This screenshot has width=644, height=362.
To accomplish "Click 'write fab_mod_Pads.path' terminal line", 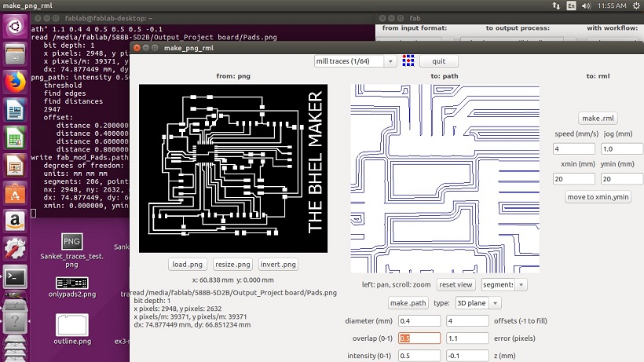I will click(79, 157).
